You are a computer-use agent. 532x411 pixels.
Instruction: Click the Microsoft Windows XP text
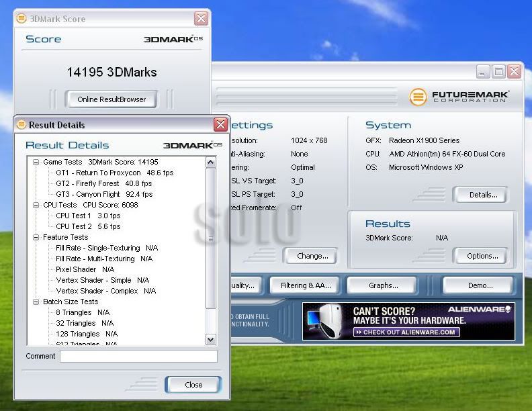tap(426, 167)
